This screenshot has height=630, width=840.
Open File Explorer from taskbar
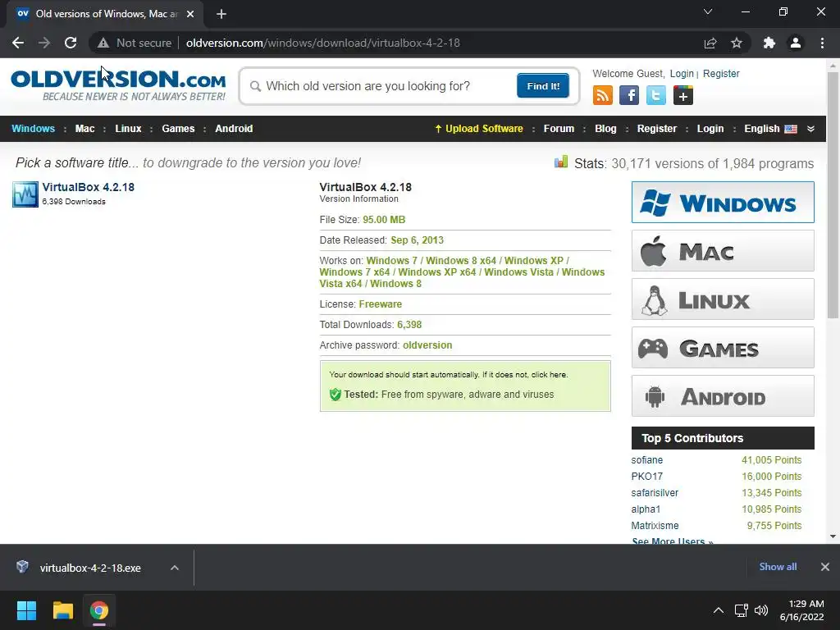pyautogui.click(x=62, y=610)
